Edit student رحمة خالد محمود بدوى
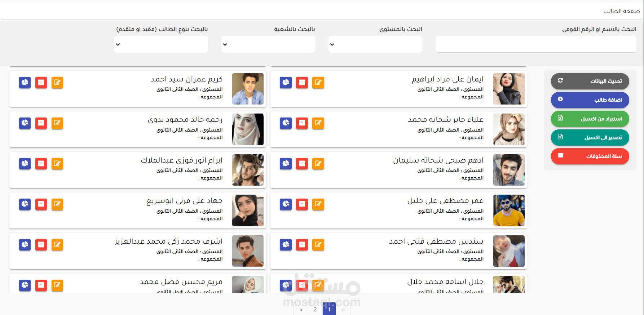The width and height of the screenshot is (644, 315). click(x=57, y=123)
